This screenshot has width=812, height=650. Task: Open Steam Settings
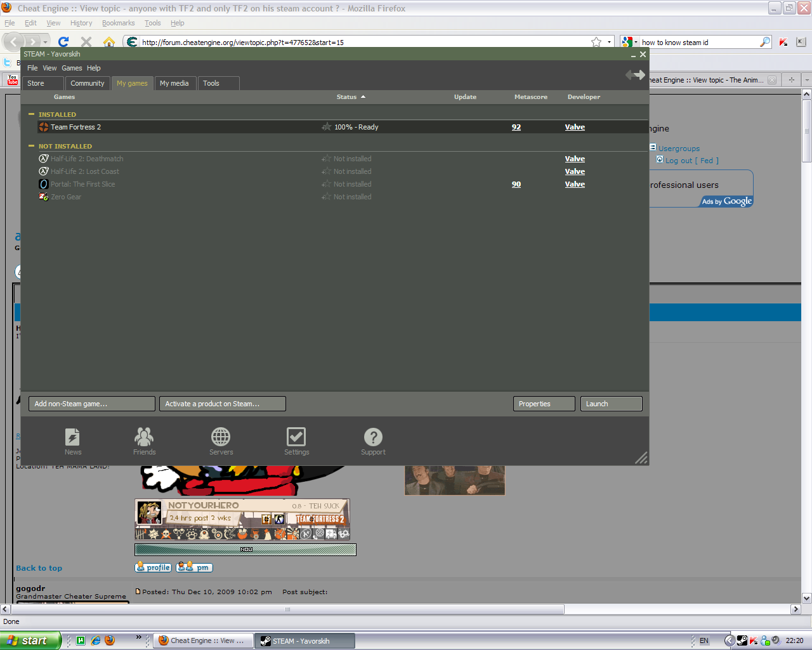(296, 441)
